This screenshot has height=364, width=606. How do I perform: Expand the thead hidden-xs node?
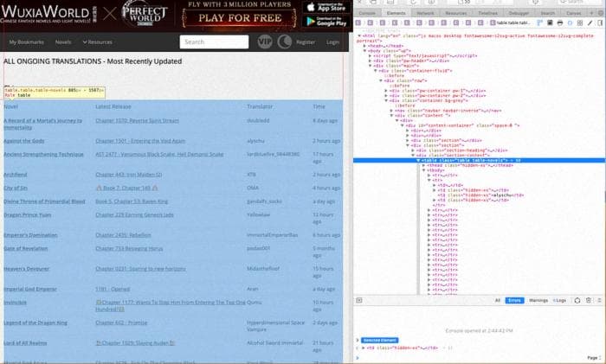coord(423,165)
